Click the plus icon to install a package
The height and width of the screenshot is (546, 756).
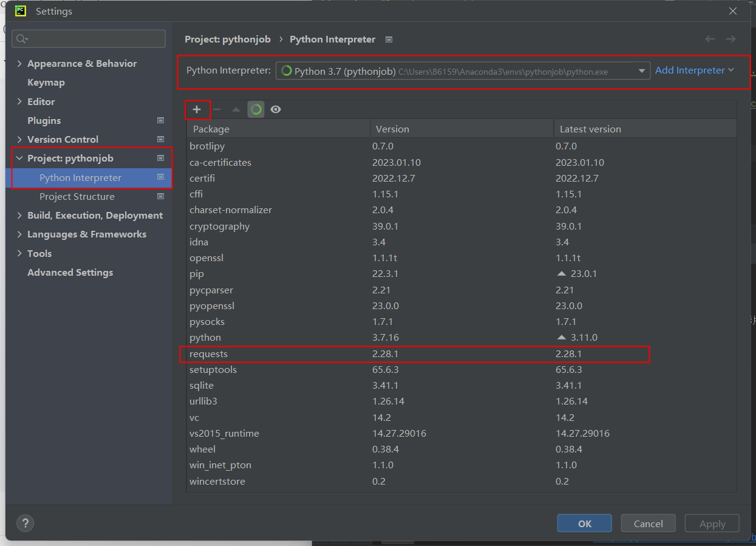pyautogui.click(x=197, y=109)
